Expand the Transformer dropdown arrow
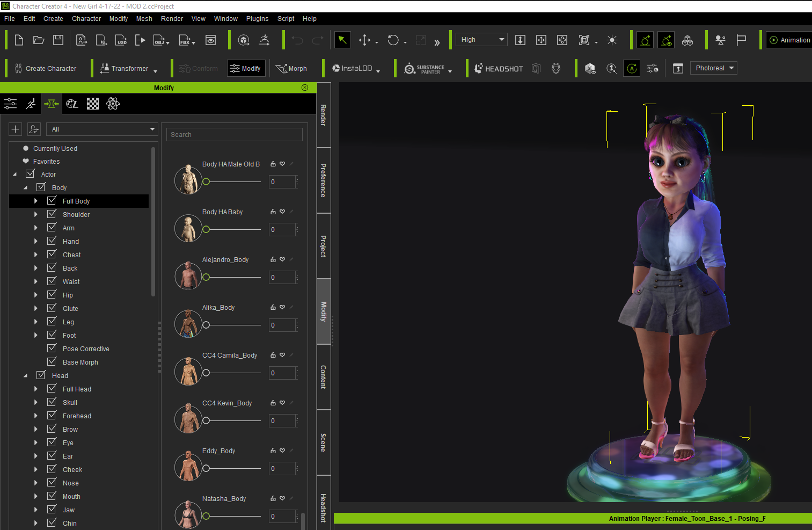The height and width of the screenshot is (530, 812). (156, 71)
